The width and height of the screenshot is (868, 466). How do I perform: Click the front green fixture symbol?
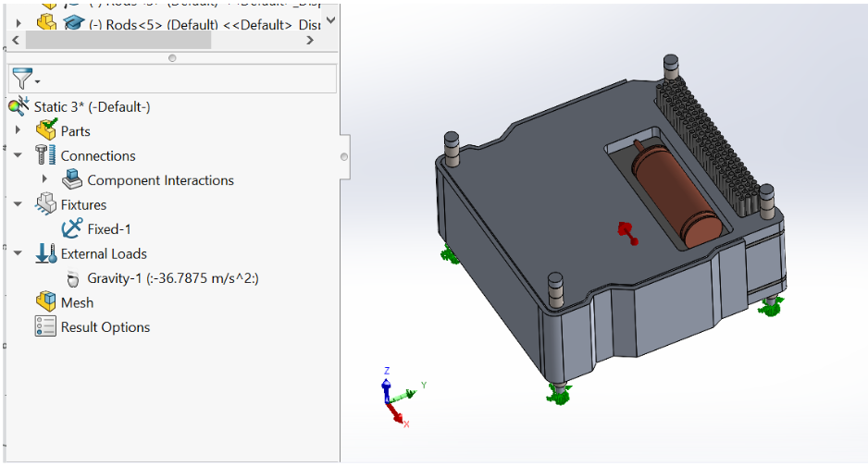559,393
